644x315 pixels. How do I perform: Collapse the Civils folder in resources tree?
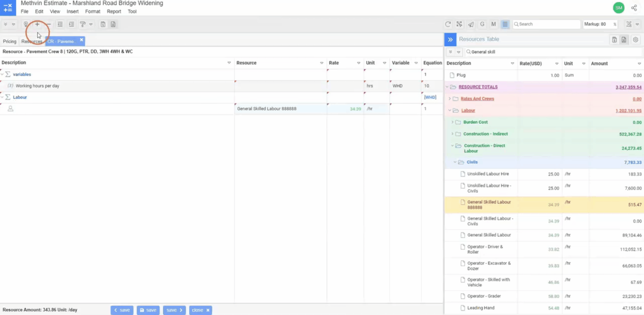point(455,162)
